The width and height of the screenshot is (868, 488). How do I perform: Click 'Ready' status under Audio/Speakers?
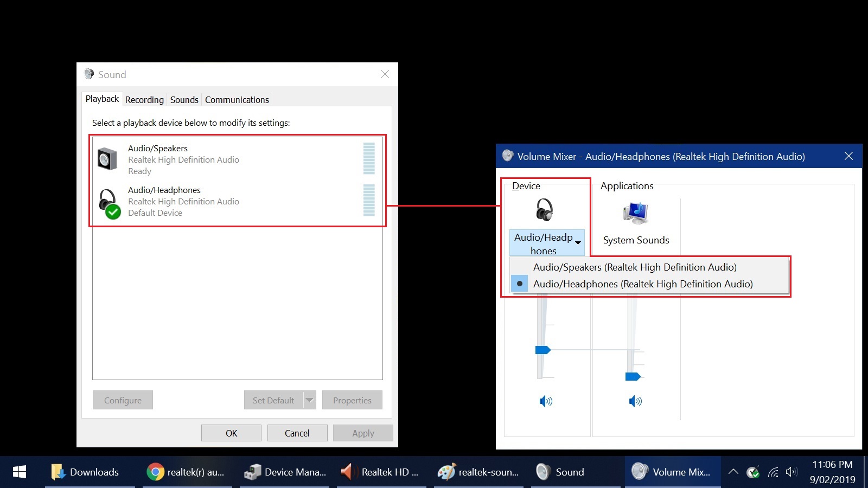pos(139,171)
